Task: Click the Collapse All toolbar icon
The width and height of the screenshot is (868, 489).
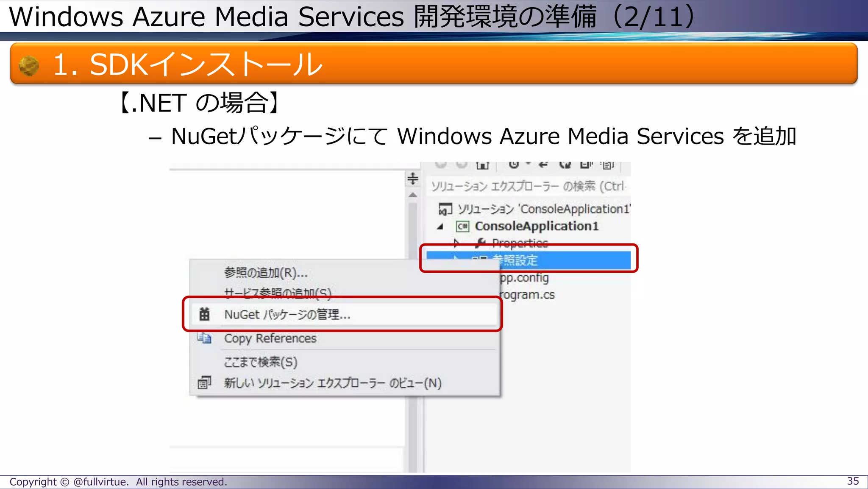Action: click(x=587, y=165)
